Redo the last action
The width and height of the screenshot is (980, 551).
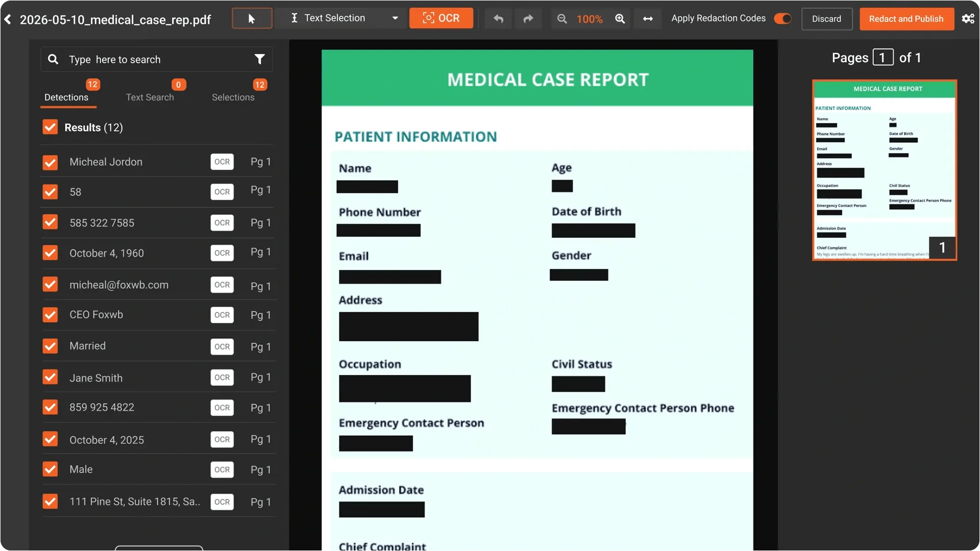(528, 19)
